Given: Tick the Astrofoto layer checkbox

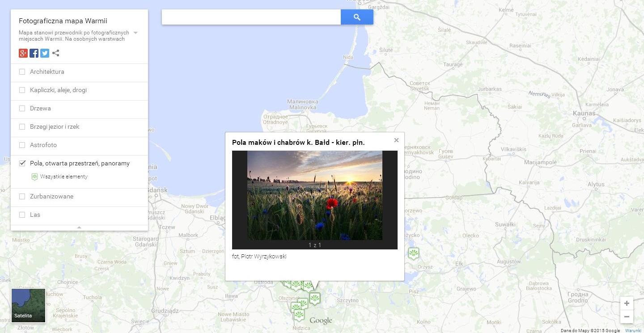Looking at the screenshot, I should [22, 145].
